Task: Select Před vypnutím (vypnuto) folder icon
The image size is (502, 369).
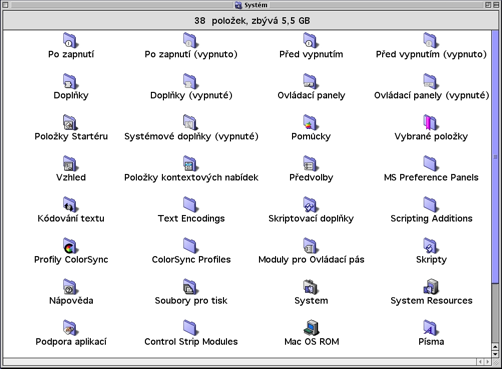Action: coord(431,41)
